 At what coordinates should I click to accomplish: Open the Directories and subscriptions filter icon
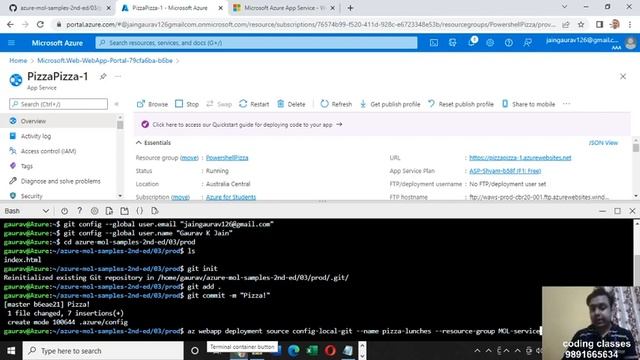(453, 43)
